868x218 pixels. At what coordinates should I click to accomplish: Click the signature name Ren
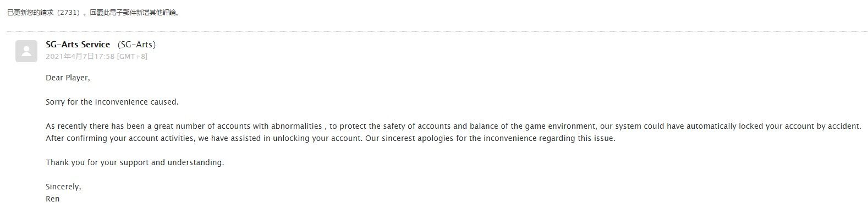(53, 199)
